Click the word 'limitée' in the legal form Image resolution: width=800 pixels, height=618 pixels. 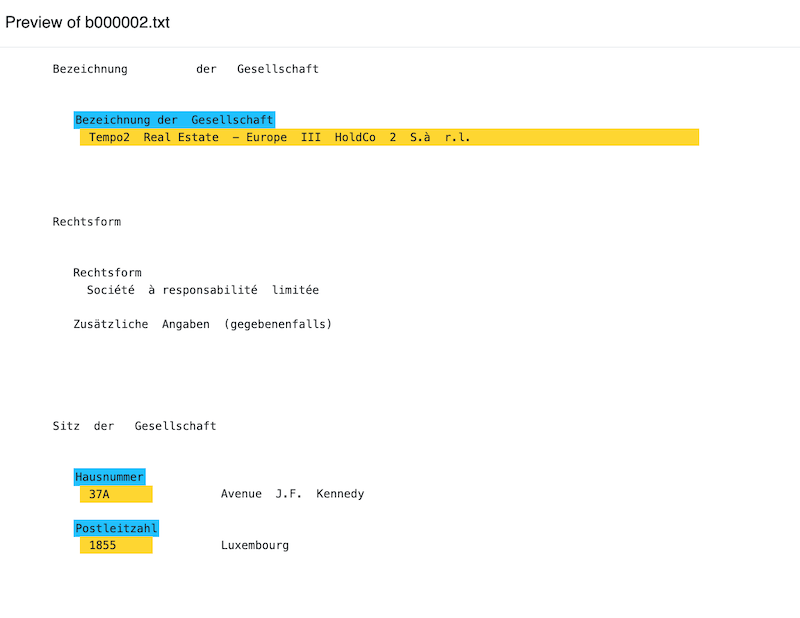[x=295, y=290]
